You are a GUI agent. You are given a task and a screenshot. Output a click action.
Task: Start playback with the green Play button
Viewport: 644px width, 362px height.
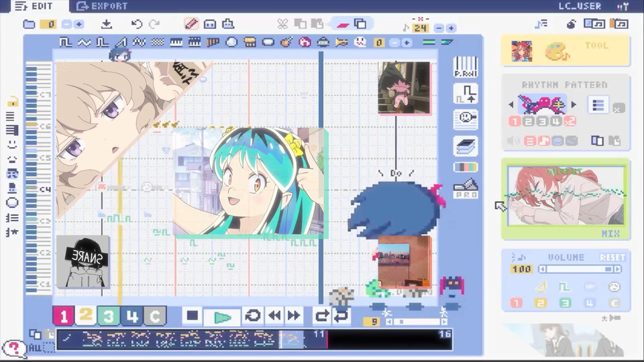(x=222, y=316)
